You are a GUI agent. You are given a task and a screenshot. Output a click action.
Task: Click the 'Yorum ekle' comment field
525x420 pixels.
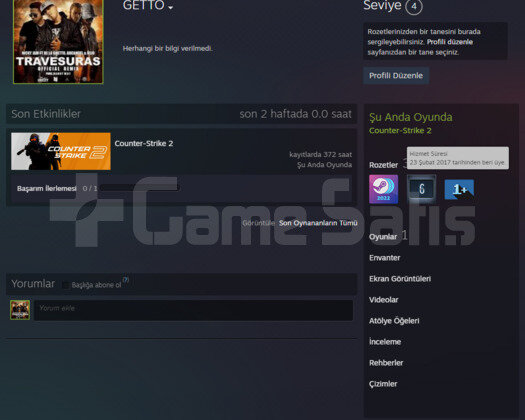(194, 310)
